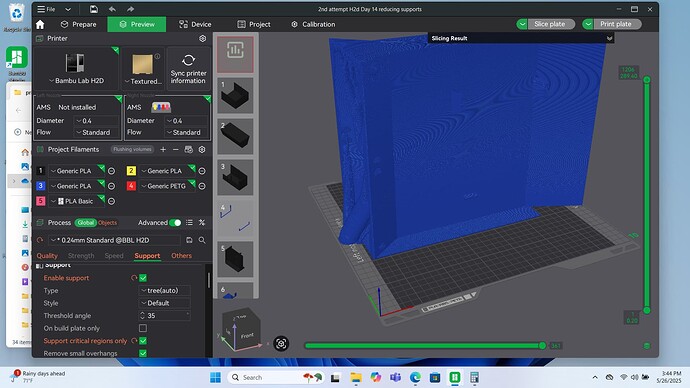This screenshot has height=388, width=690.
Task: Click edit icon next to Generic PETG
Action: (x=202, y=186)
